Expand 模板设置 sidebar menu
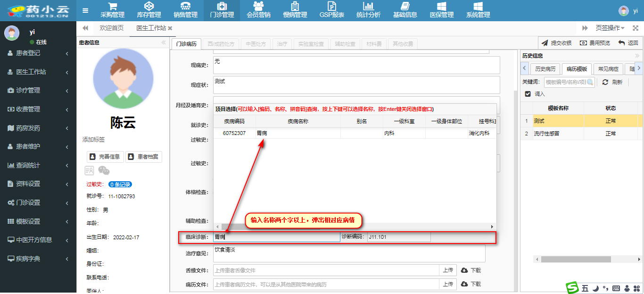The image size is (644, 294). [38, 221]
